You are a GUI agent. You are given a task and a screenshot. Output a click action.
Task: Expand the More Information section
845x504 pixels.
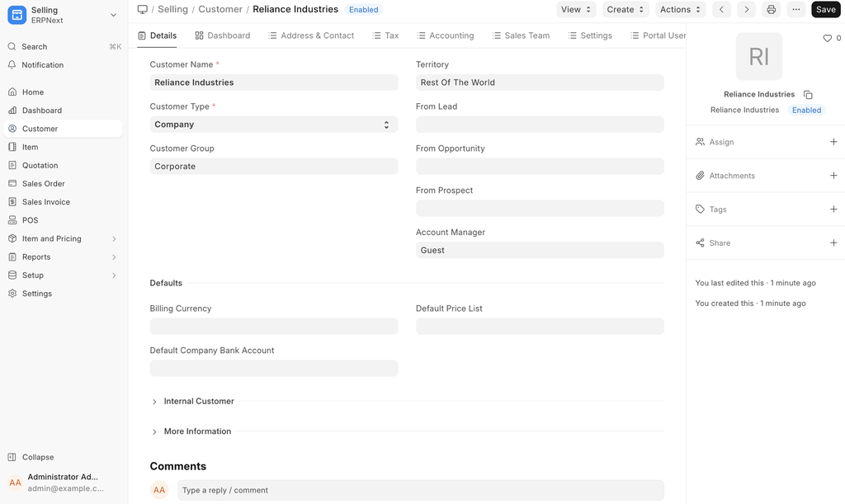click(196, 431)
